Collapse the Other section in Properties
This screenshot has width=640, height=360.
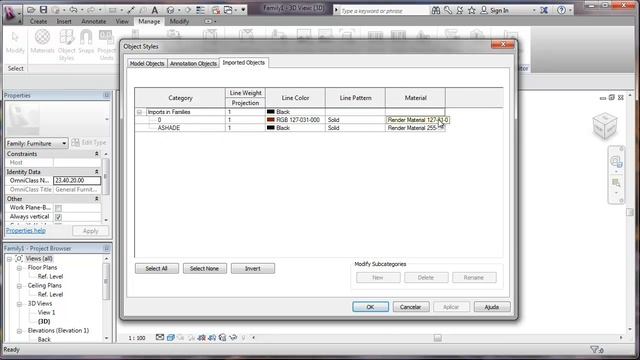(97, 199)
